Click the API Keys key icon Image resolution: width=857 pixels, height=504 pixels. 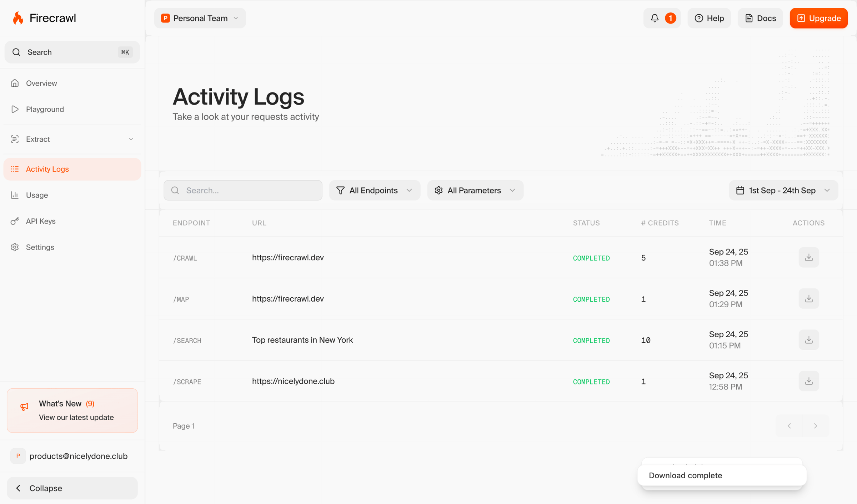(x=15, y=221)
